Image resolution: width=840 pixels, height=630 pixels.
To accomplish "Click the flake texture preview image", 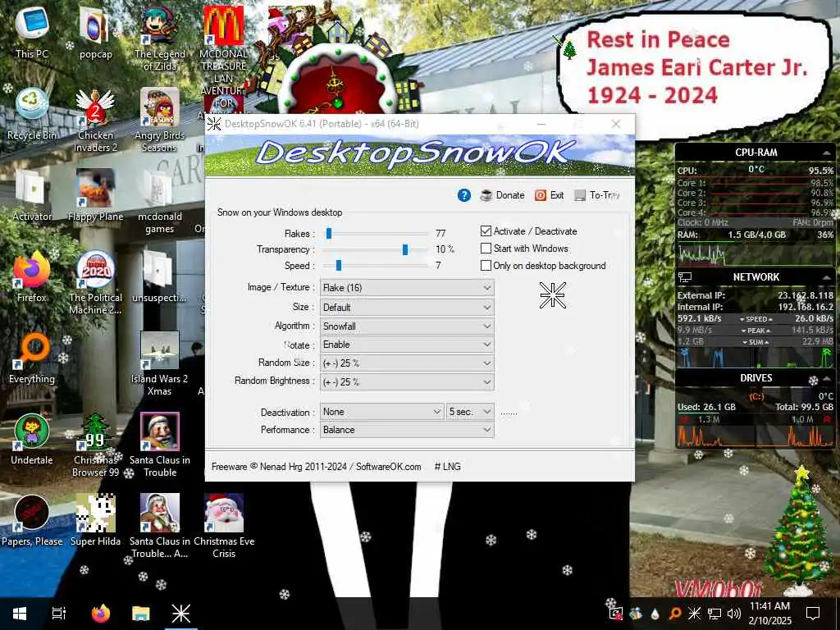I will (x=552, y=295).
